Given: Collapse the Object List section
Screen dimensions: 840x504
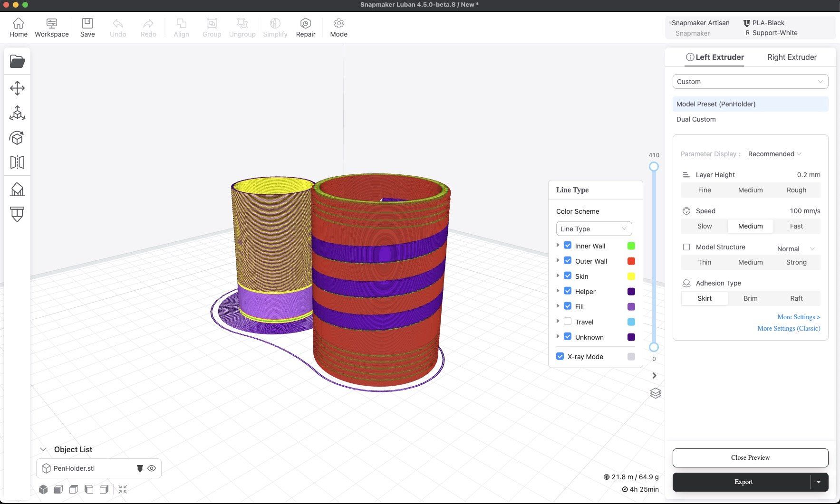Looking at the screenshot, I should (43, 449).
